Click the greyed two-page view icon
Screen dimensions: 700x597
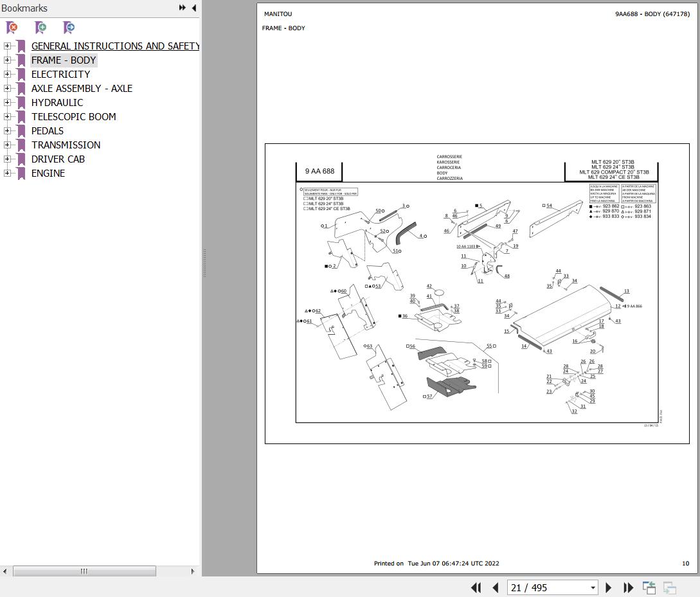click(x=670, y=587)
